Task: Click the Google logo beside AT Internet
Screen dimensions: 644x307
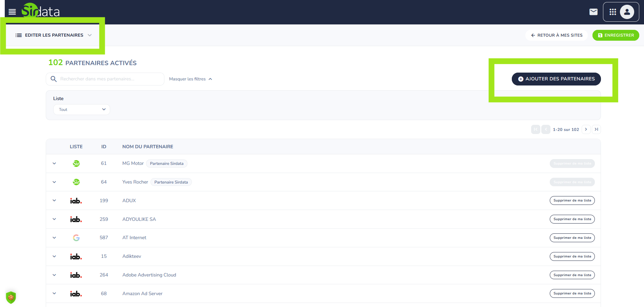Action: coord(76,238)
